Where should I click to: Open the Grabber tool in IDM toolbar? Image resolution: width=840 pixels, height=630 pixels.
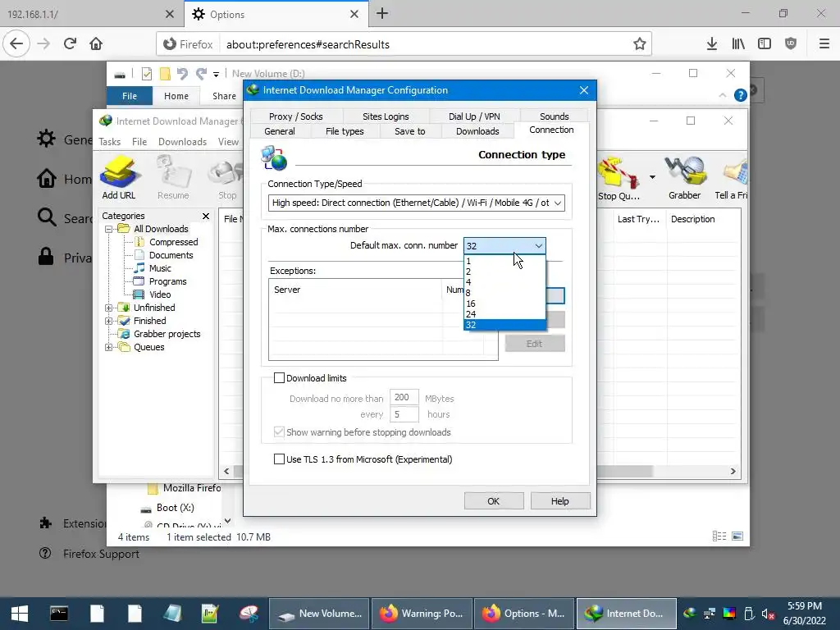pos(685,178)
